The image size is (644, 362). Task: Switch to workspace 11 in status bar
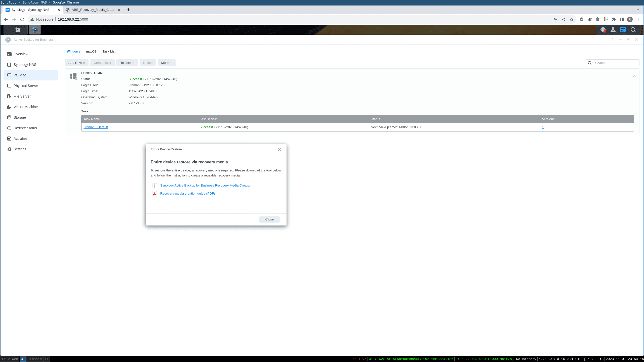point(47,359)
